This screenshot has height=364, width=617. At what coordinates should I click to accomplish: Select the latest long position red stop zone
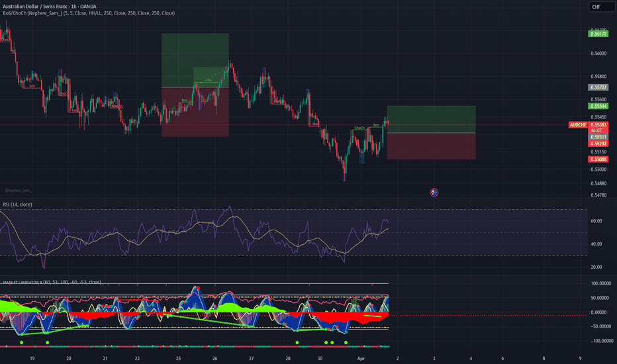pos(431,146)
